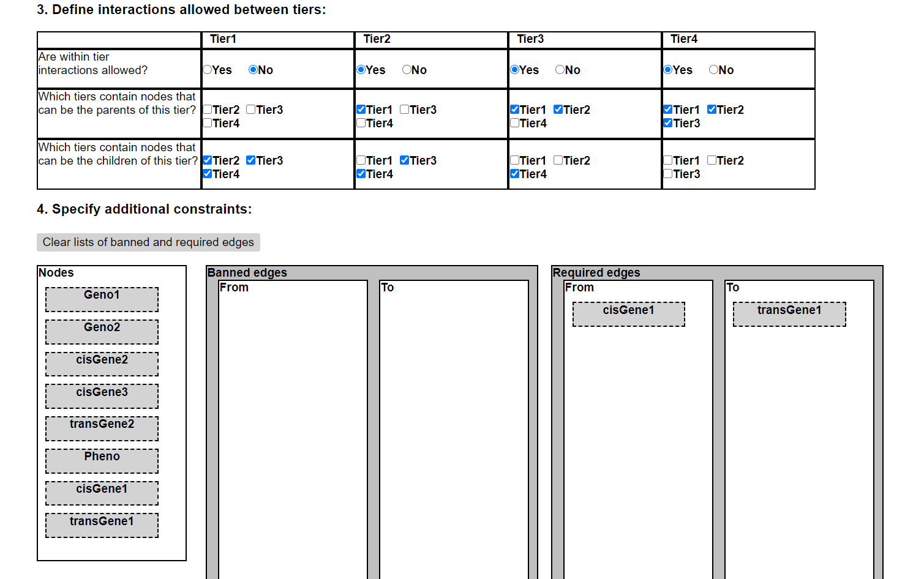Click the Banned edges From drop area
Viewport: 924px width, 579px height.
click(293, 428)
